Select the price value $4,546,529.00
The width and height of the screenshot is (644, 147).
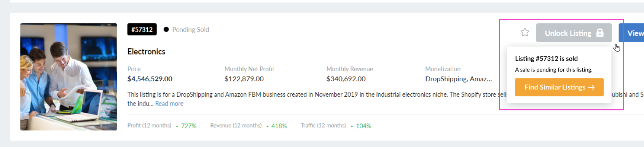[x=150, y=79]
